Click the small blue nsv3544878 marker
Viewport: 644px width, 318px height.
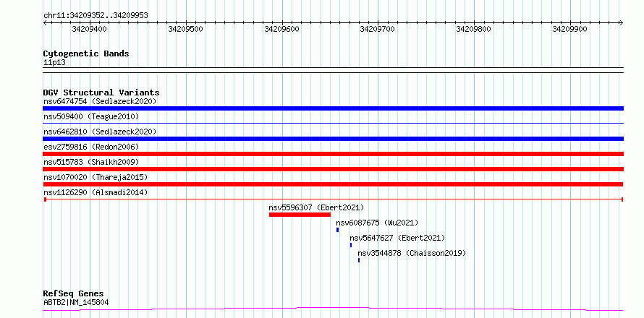[359, 260]
